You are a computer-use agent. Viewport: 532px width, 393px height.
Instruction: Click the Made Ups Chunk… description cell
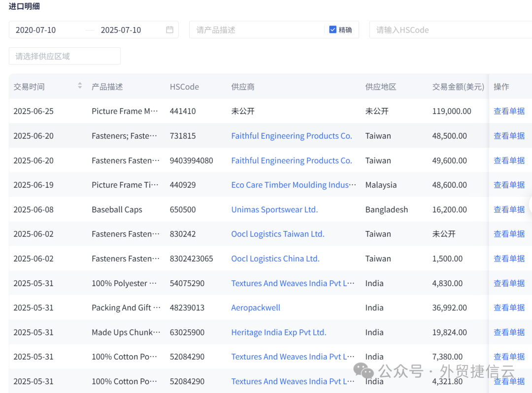click(x=126, y=332)
